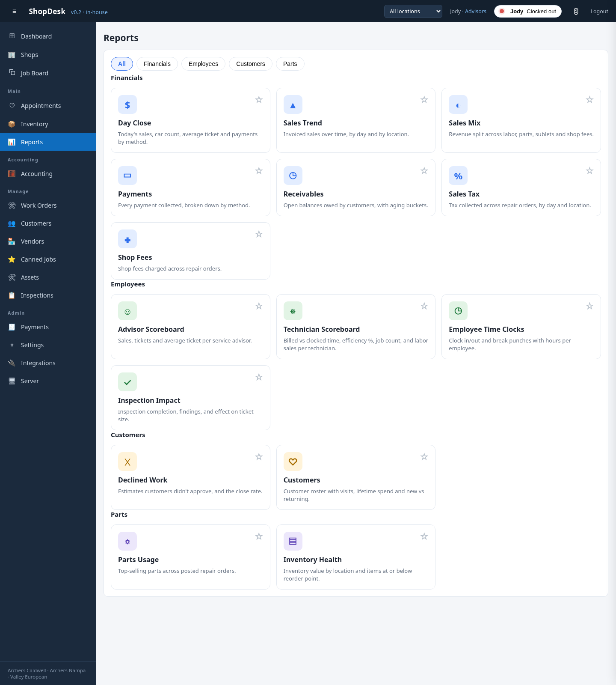Click the Sales Mix report icon

pos(458,104)
